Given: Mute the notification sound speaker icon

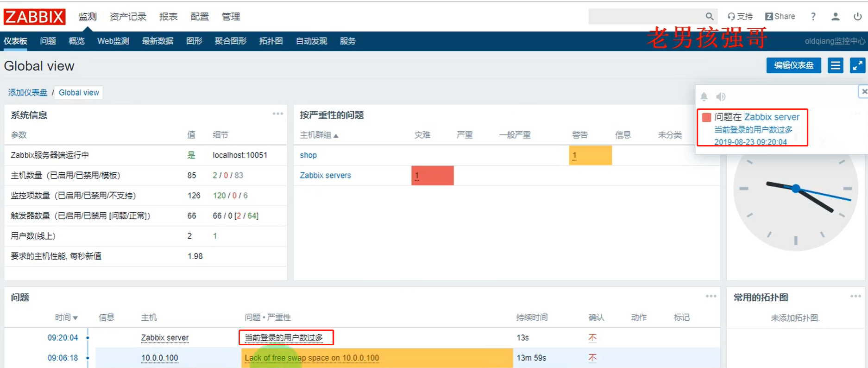Looking at the screenshot, I should coord(721,96).
